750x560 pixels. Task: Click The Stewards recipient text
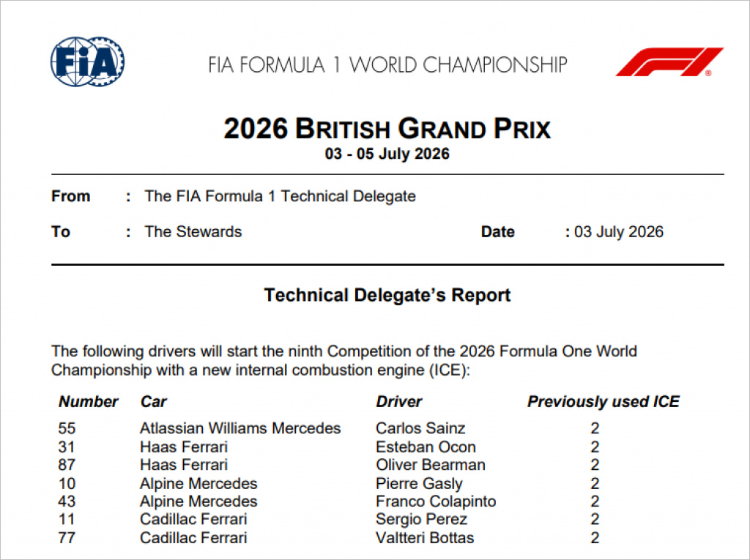(193, 231)
